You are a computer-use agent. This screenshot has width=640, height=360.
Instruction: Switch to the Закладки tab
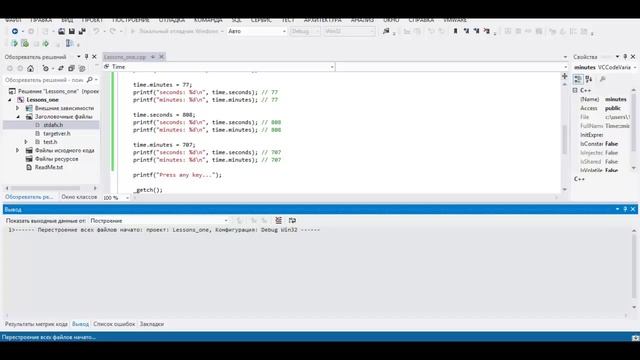(x=151, y=324)
